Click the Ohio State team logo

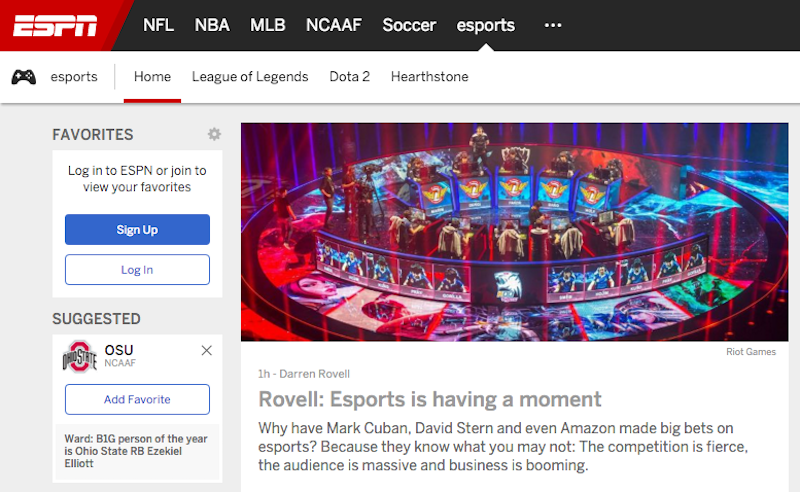pyautogui.click(x=80, y=357)
